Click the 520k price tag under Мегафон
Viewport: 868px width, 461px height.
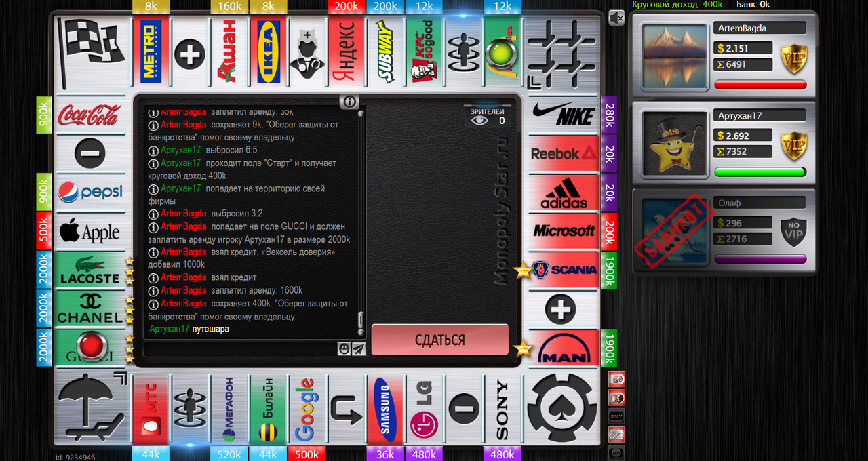pos(229,454)
